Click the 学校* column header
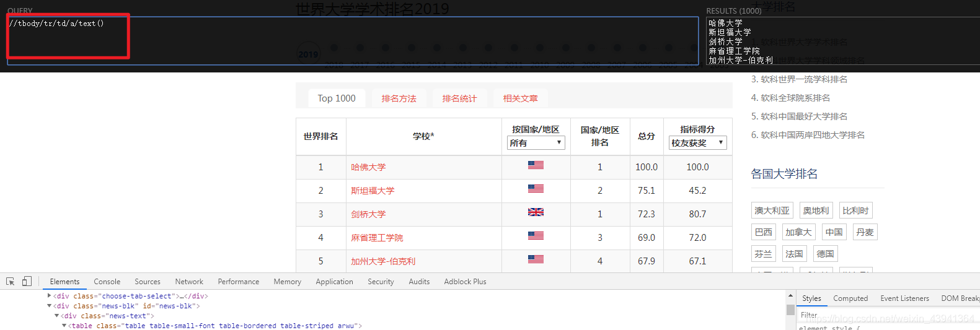Viewport: 980px width, 330px height. 424,136
